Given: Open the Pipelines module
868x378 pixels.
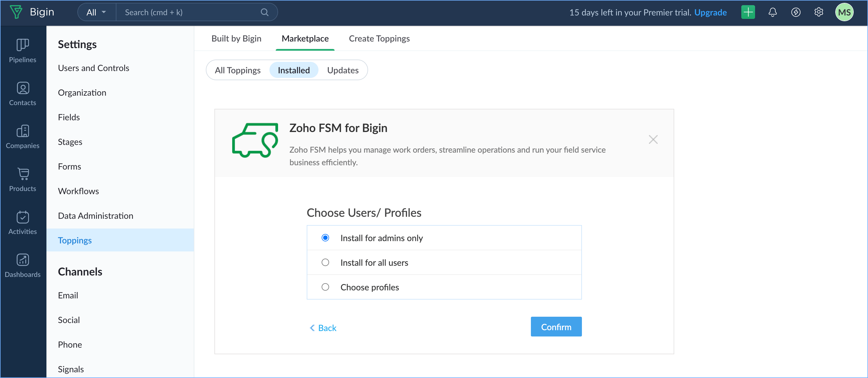Looking at the screenshot, I should (23, 51).
